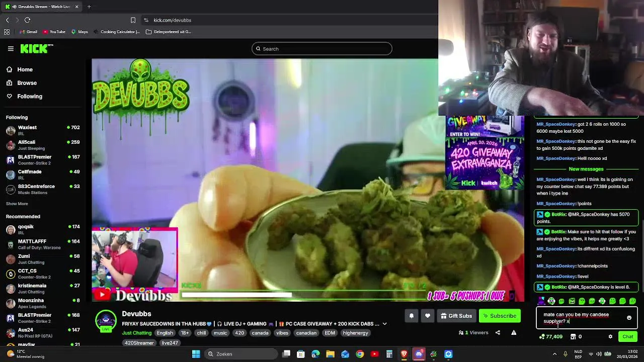Report stream with warning triangle icon
Image resolution: width=644 pixels, height=362 pixels.
(514, 332)
